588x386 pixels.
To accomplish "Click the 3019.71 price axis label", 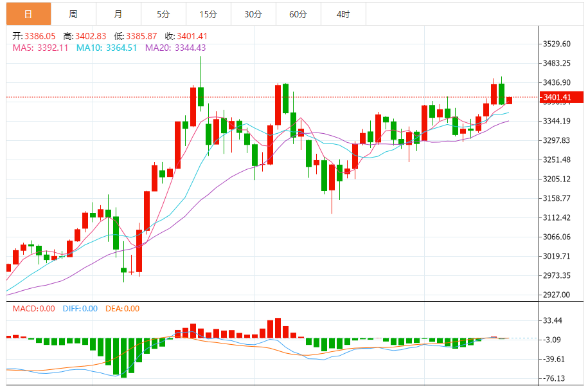I will [557, 257].
